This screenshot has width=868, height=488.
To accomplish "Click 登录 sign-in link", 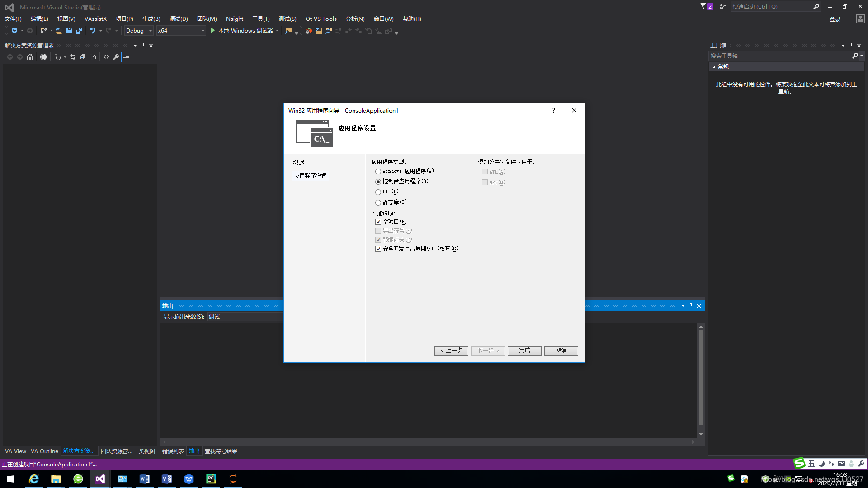I will pyautogui.click(x=835, y=19).
